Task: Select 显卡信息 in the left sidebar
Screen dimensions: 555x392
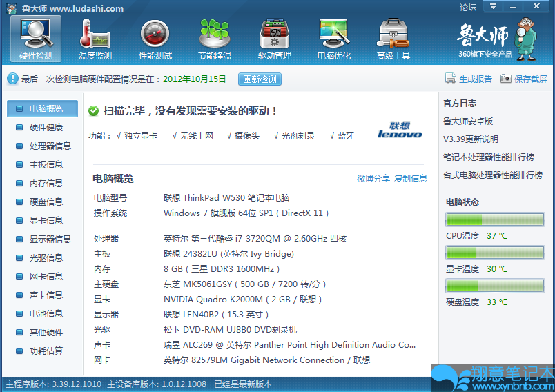Action: pyautogui.click(x=46, y=221)
